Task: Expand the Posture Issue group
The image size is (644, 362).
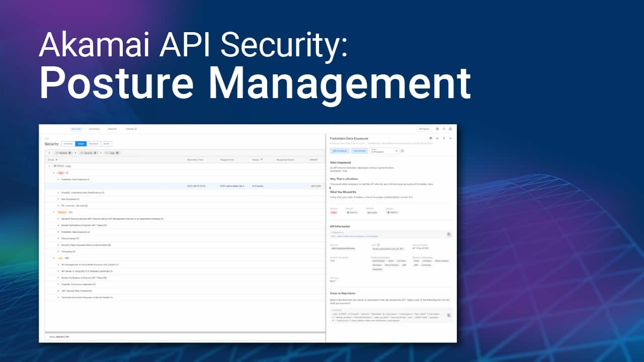Action: (x=58, y=238)
